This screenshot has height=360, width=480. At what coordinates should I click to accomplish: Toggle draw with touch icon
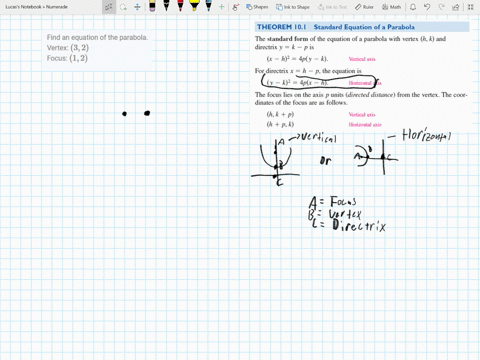coord(236,7)
